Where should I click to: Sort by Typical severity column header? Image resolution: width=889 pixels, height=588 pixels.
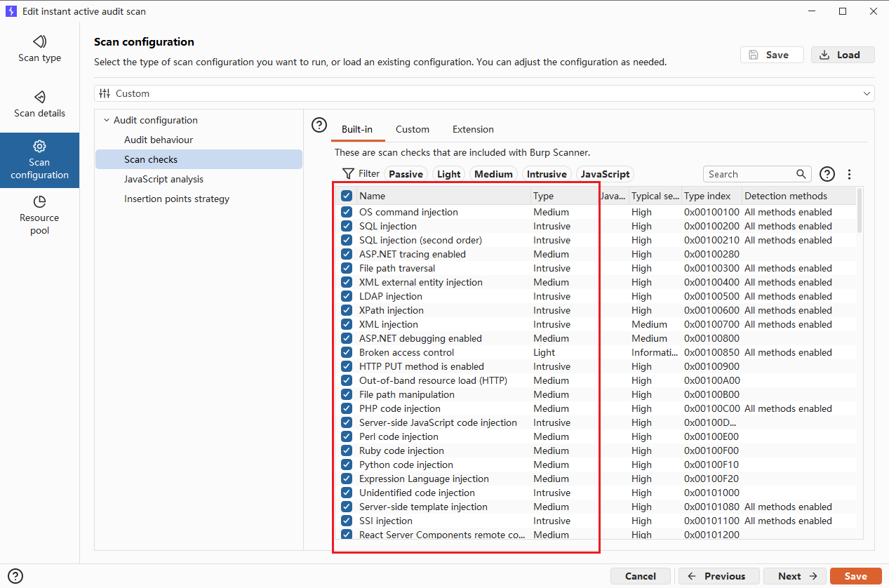point(655,196)
